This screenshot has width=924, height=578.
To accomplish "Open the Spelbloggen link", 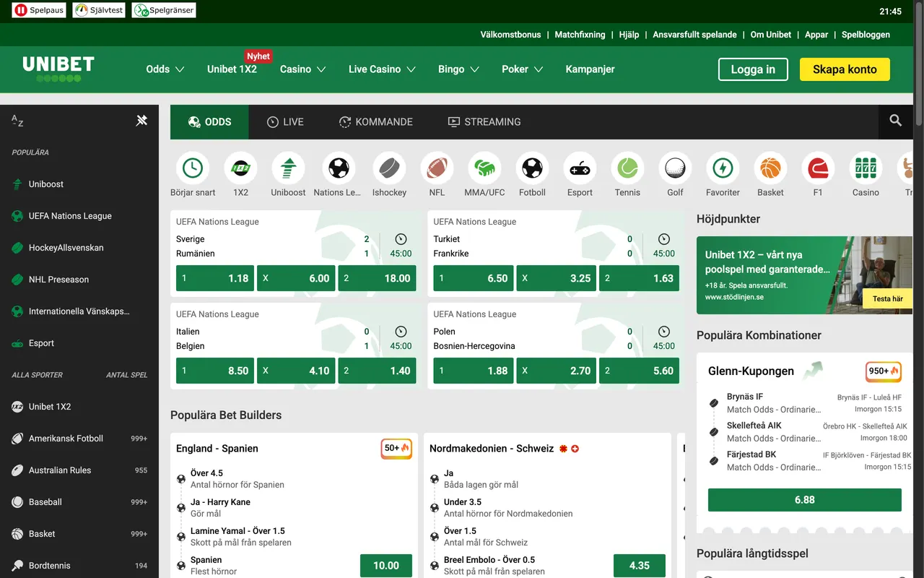I will [x=866, y=35].
